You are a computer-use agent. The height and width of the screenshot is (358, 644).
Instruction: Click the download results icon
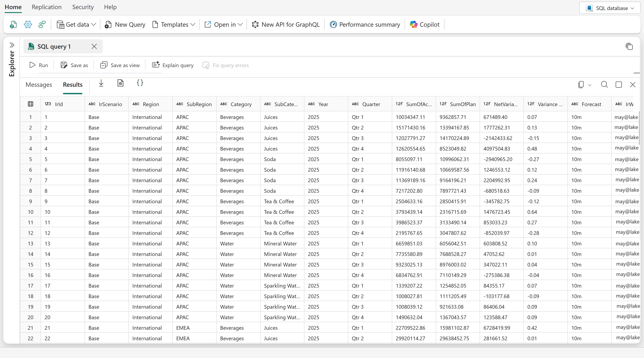click(x=101, y=83)
